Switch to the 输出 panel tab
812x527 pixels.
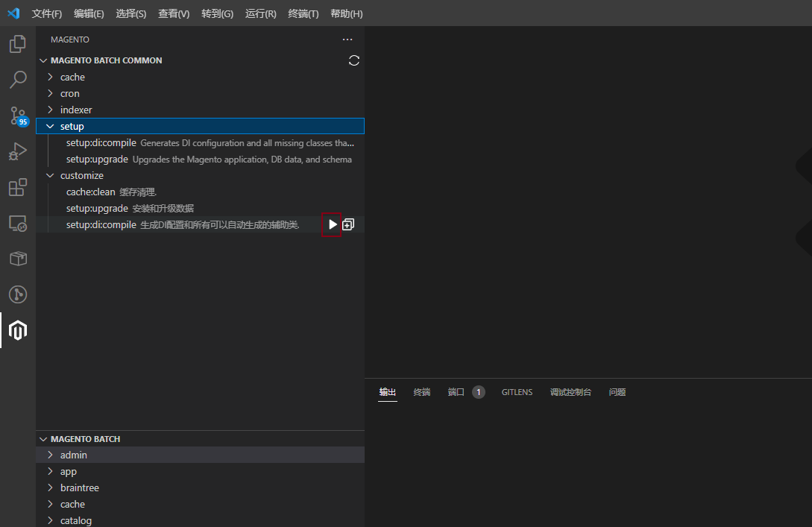pos(387,392)
